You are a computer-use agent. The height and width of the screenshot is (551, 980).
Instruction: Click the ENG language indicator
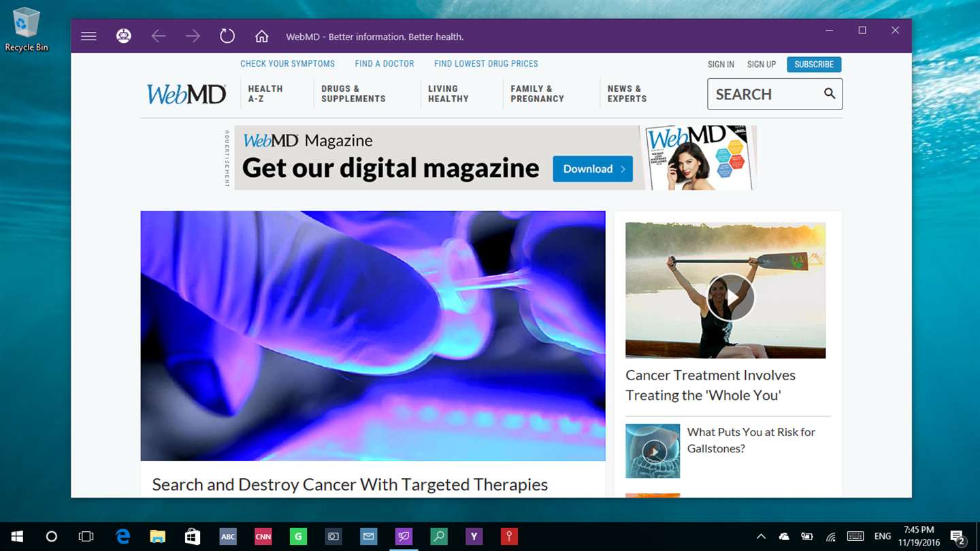click(x=883, y=537)
